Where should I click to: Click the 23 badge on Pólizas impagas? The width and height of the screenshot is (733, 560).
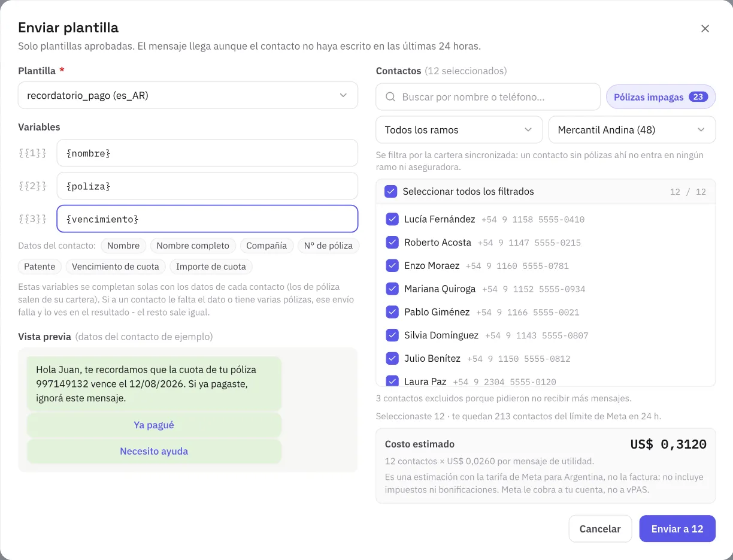(x=698, y=97)
